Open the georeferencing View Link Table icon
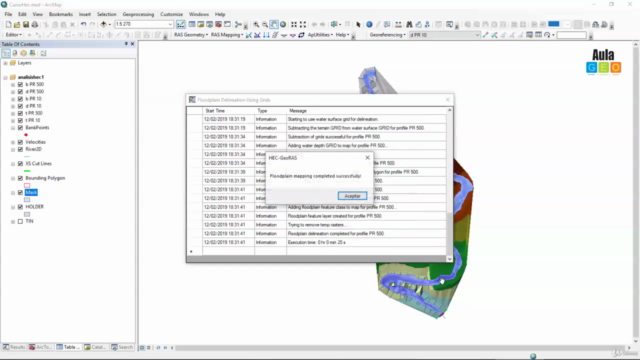This screenshot has height=360, width=640. coord(538,35)
